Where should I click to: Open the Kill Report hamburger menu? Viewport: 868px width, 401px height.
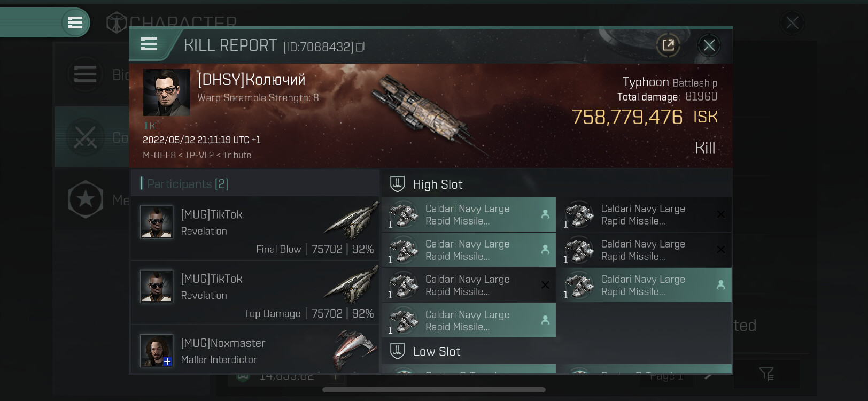(149, 44)
